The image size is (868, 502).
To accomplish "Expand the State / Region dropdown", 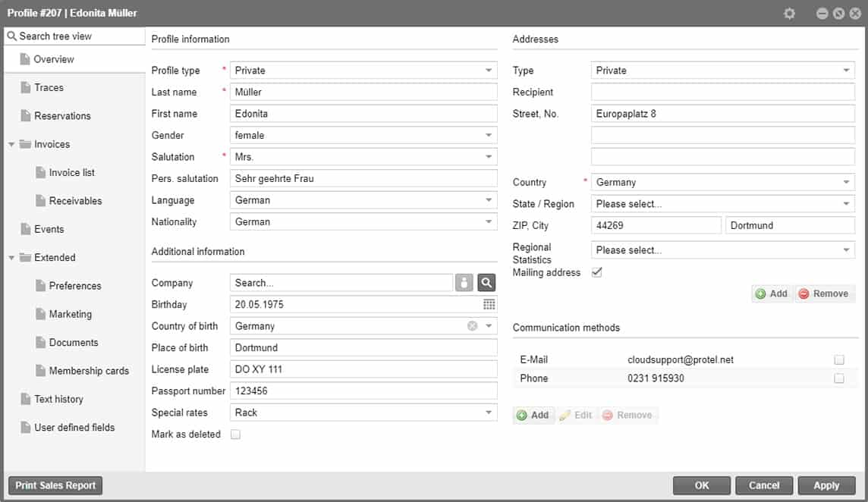I will 846,204.
